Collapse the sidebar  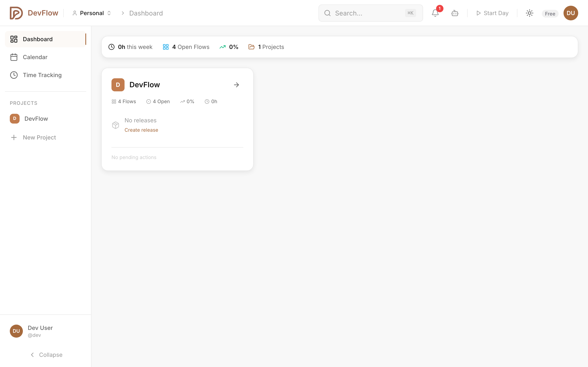pos(46,355)
